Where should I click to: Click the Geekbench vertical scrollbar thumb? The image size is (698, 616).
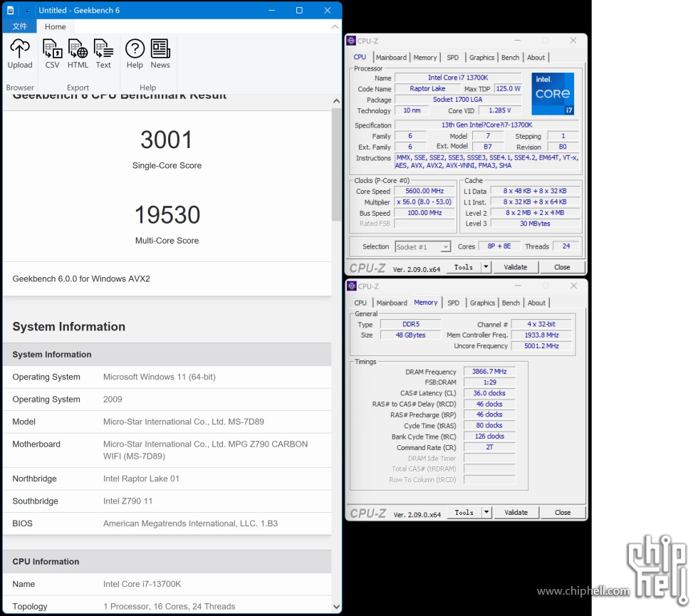[x=336, y=165]
